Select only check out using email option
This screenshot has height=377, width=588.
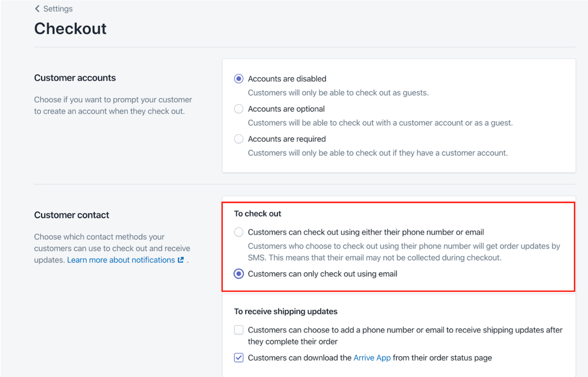(x=239, y=273)
